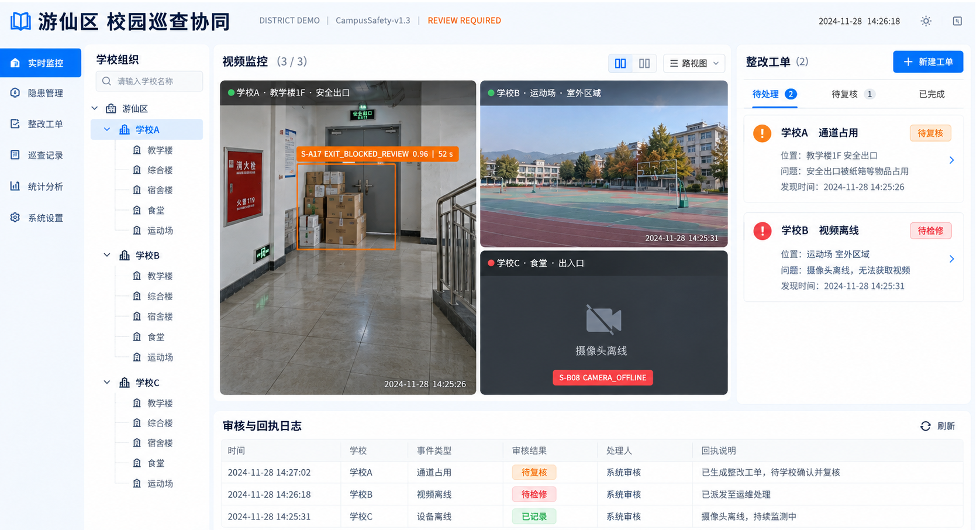
Task: Collapse the 学校B tree chevron
Action: tap(107, 255)
